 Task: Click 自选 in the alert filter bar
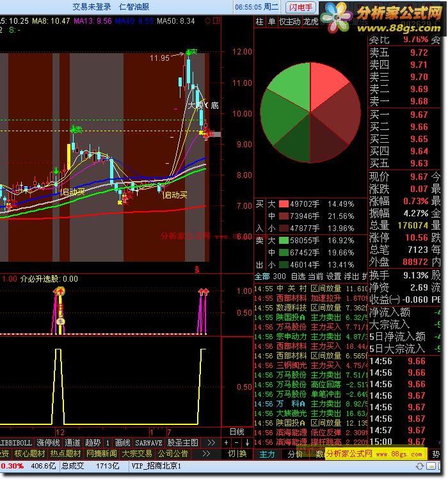coord(298,276)
